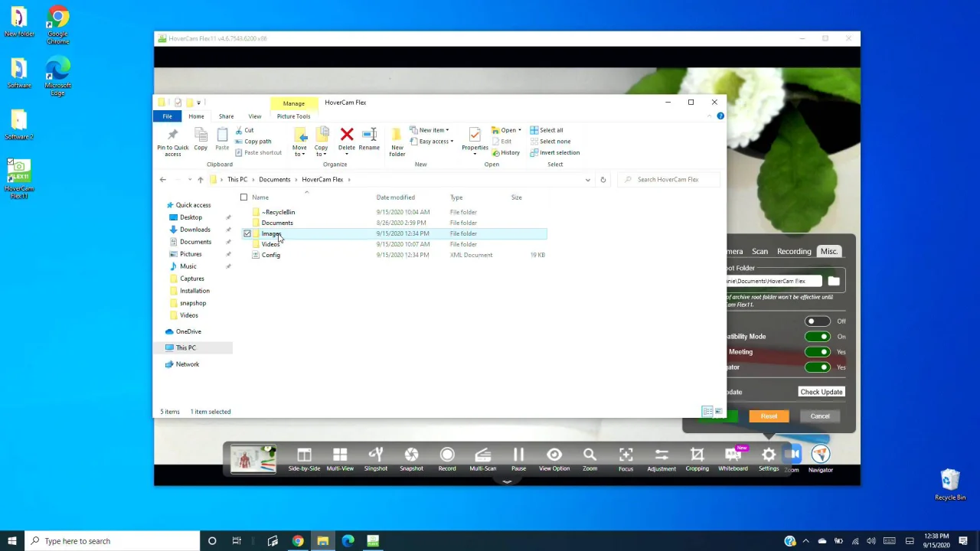The image size is (980, 551).
Task: Toggle the Meeting switch
Action: [818, 352]
